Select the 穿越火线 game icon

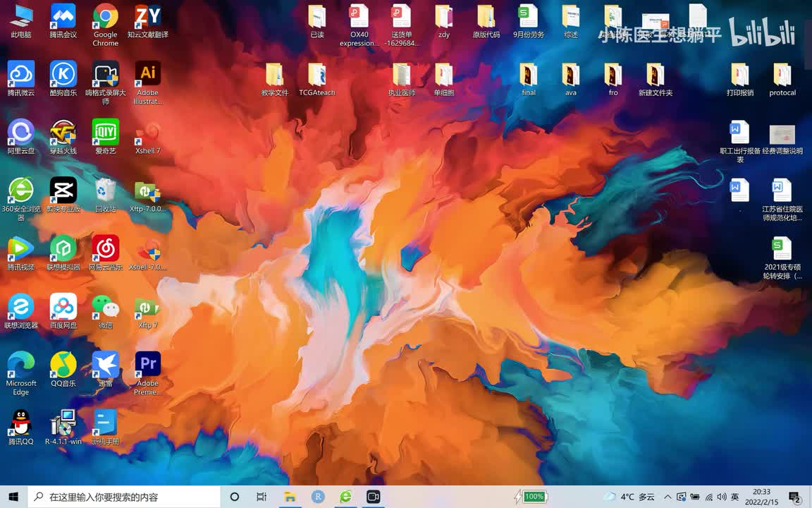pos(63,137)
